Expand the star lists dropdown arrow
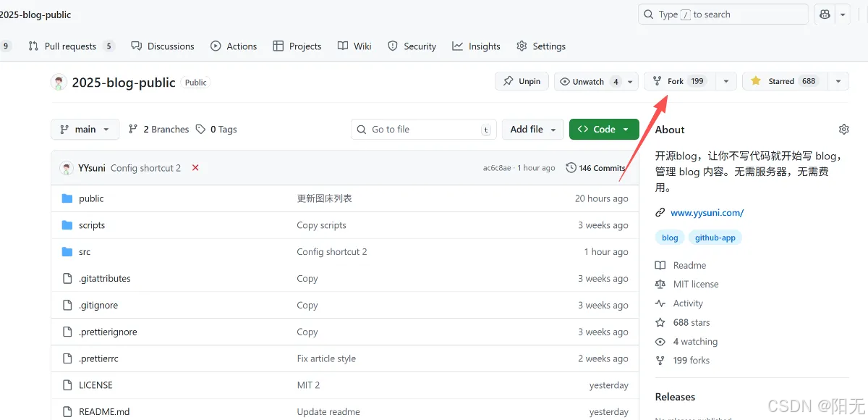The width and height of the screenshot is (868, 420). click(x=838, y=81)
